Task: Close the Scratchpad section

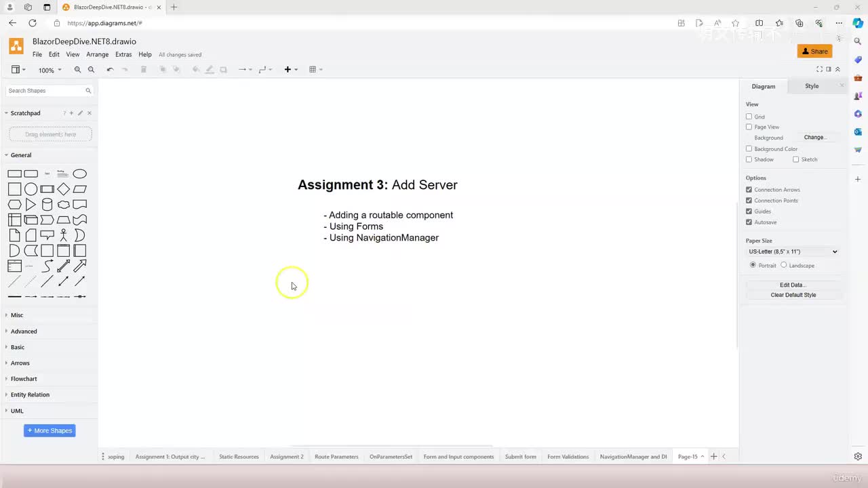Action: (x=90, y=113)
